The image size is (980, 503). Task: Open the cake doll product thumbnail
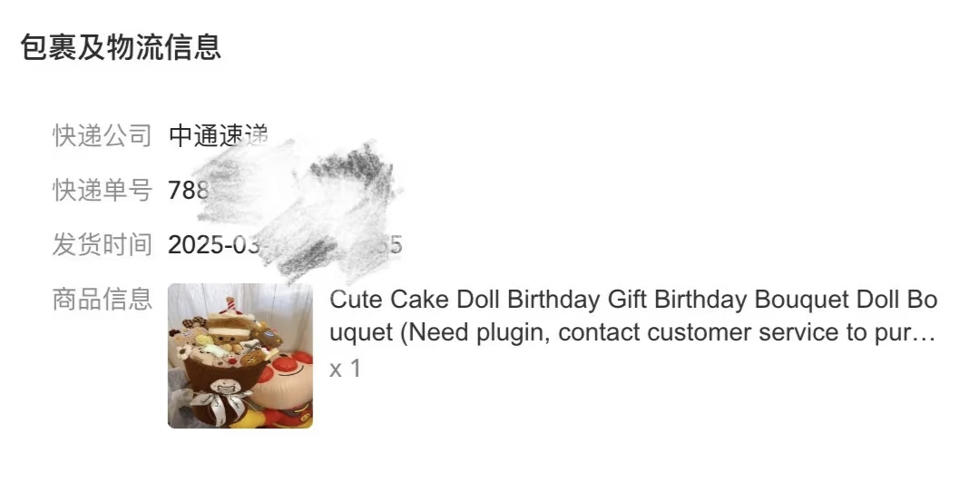pyautogui.click(x=240, y=356)
